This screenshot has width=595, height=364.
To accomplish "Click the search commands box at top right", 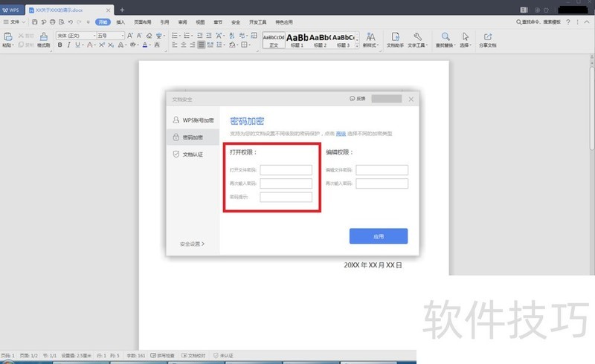I will point(538,22).
